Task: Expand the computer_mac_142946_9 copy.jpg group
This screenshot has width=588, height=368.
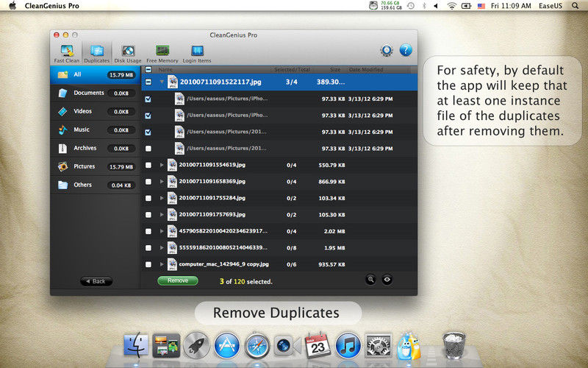Action: (162, 263)
